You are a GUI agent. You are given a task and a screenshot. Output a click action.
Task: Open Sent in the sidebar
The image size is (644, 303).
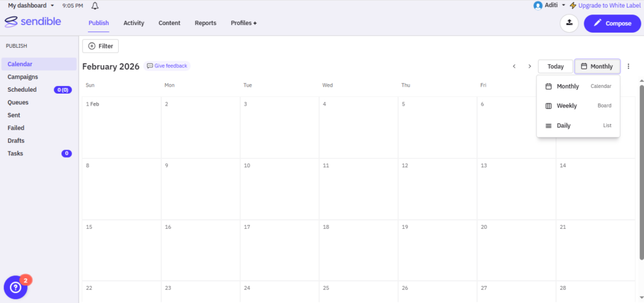[x=14, y=115]
